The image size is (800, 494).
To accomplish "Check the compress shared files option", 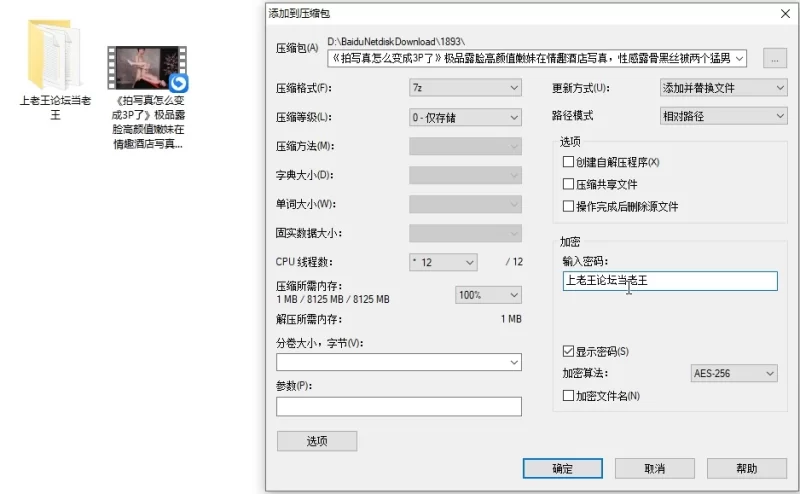I will 568,184.
